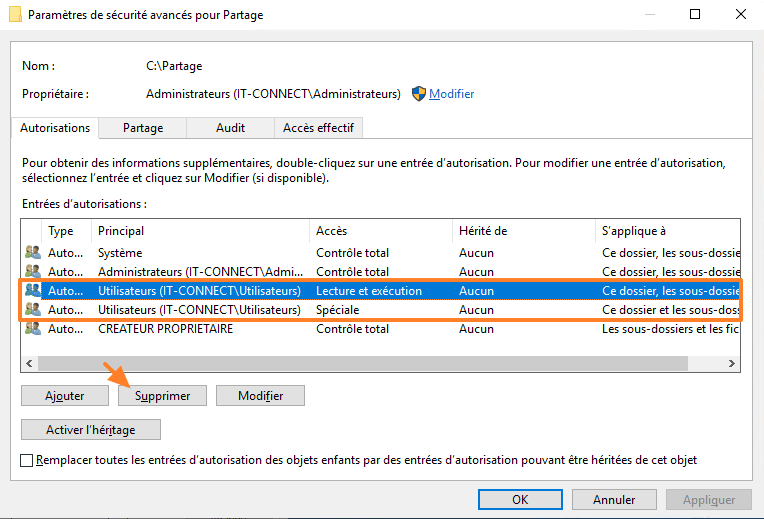764x519 pixels.
Task: Click the Spéciale access cell
Action: [x=337, y=309]
